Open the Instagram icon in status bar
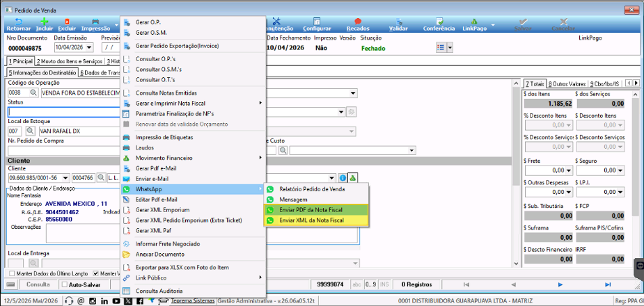644x306 pixels. 93,301
